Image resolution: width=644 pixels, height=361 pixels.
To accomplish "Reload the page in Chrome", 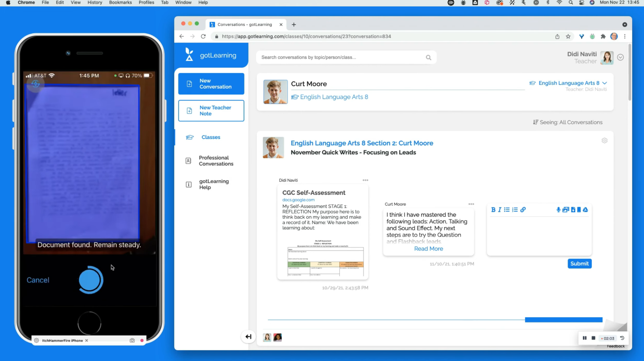I will point(203,36).
